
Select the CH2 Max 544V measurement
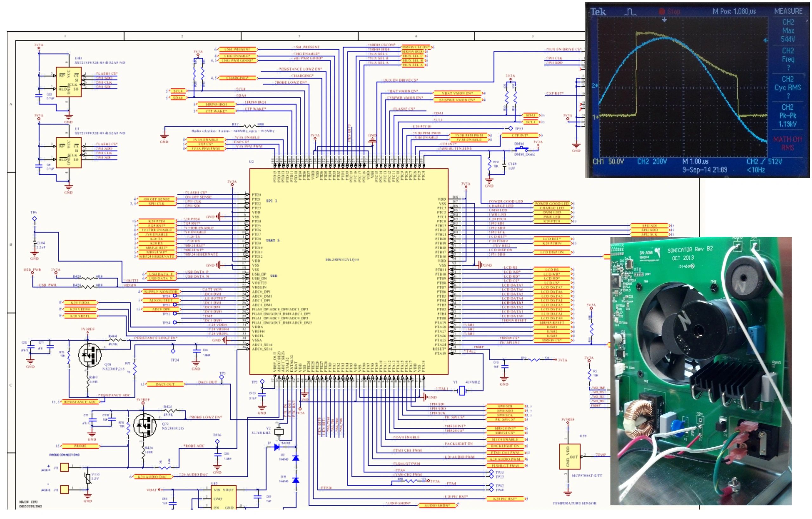point(788,31)
